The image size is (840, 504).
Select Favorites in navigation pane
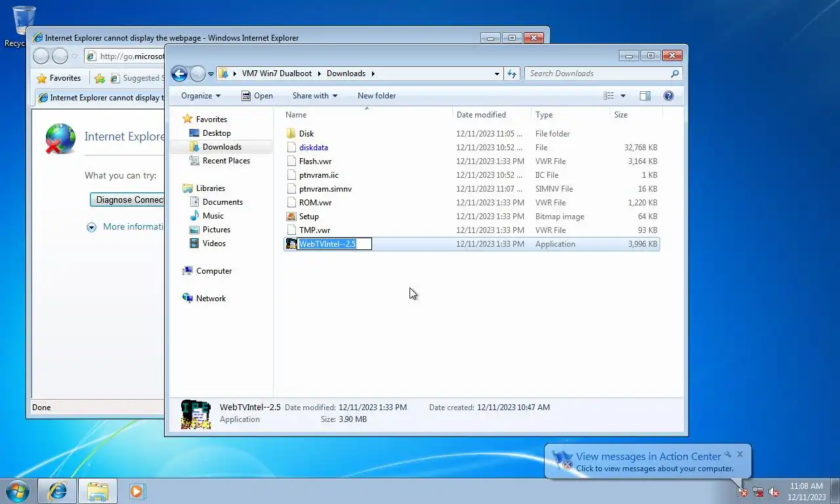(x=211, y=119)
